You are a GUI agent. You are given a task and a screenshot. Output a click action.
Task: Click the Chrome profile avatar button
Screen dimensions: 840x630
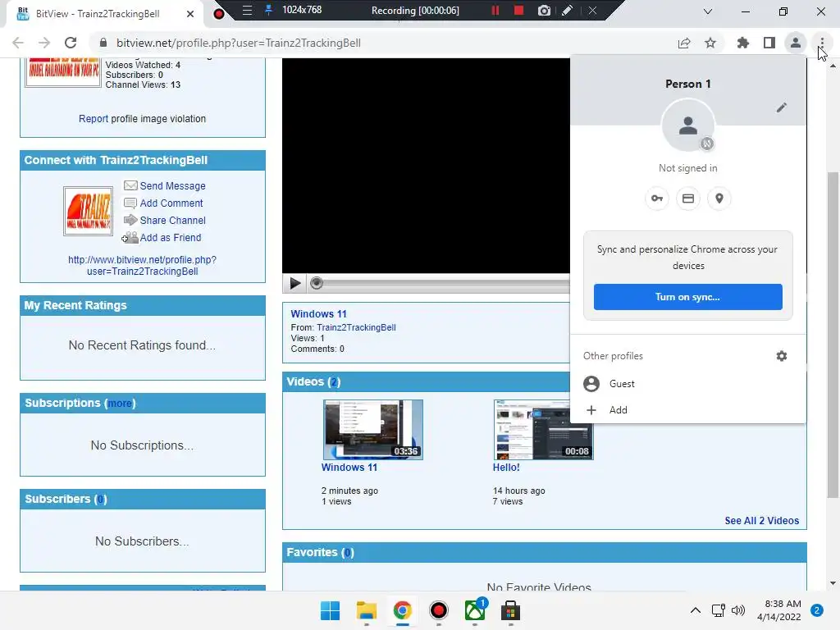[796, 43]
